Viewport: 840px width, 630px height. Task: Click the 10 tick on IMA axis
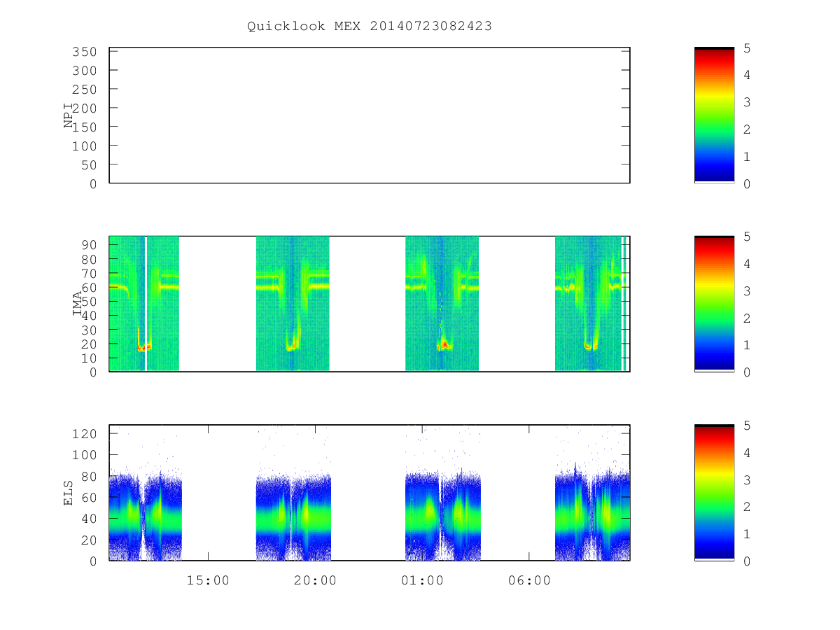coord(89,358)
